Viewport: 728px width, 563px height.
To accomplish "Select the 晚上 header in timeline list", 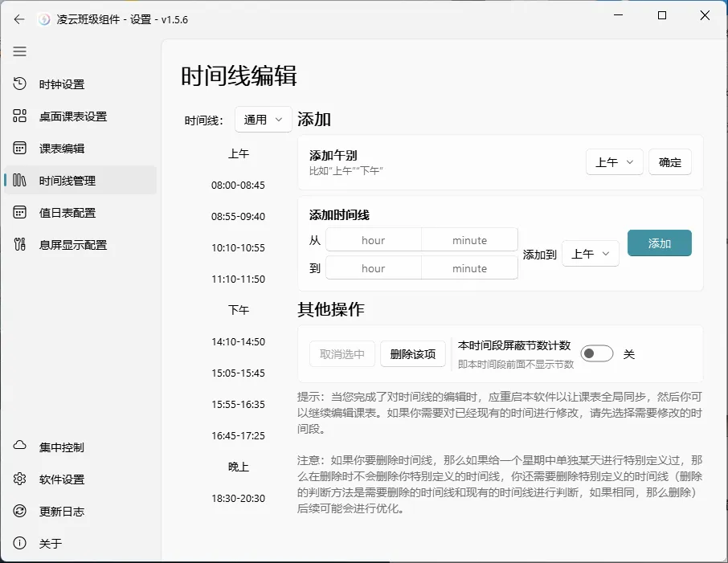I will tap(238, 467).
